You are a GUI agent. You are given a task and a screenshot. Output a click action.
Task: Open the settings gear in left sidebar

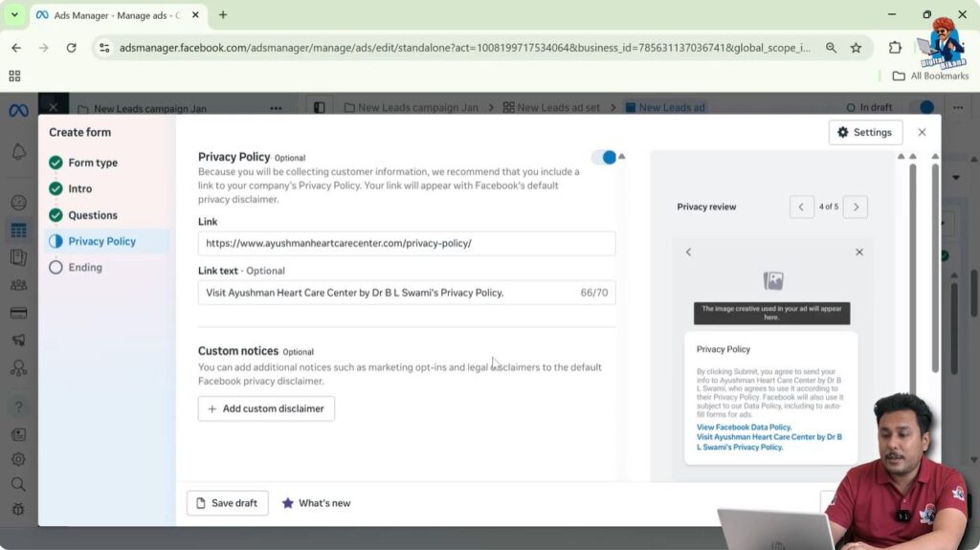tap(19, 459)
